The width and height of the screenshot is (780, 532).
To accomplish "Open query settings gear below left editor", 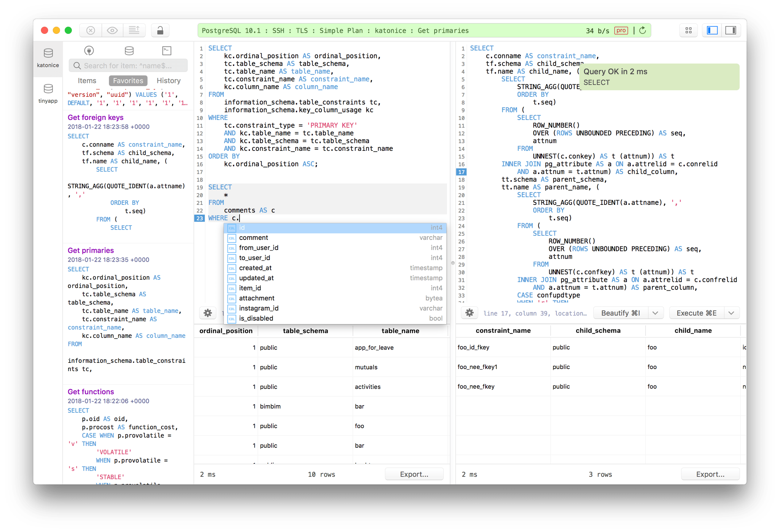I will pos(208,313).
